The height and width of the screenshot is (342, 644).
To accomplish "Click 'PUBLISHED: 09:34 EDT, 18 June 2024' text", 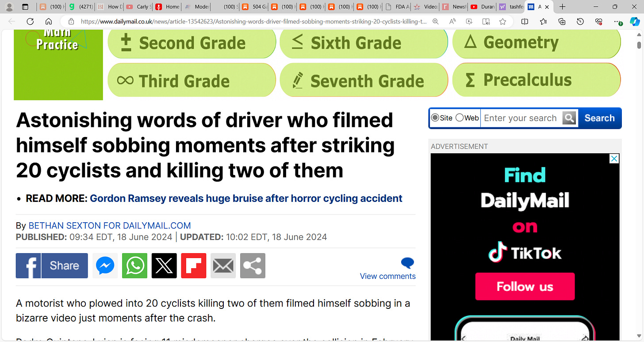I will [94, 237].
